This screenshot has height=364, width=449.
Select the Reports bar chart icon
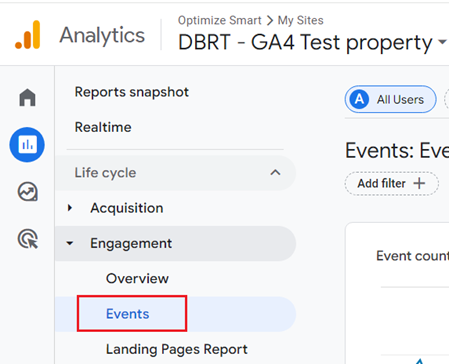27,145
